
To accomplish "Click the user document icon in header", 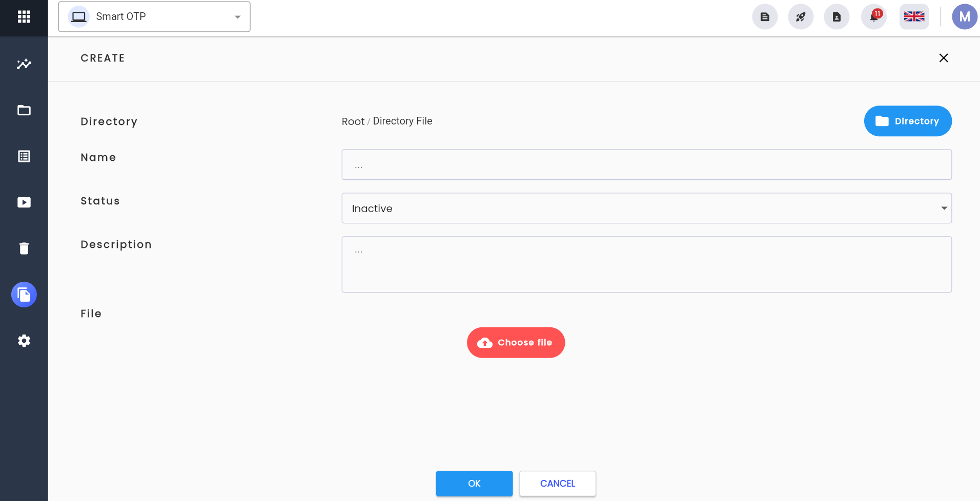I will 836,17.
